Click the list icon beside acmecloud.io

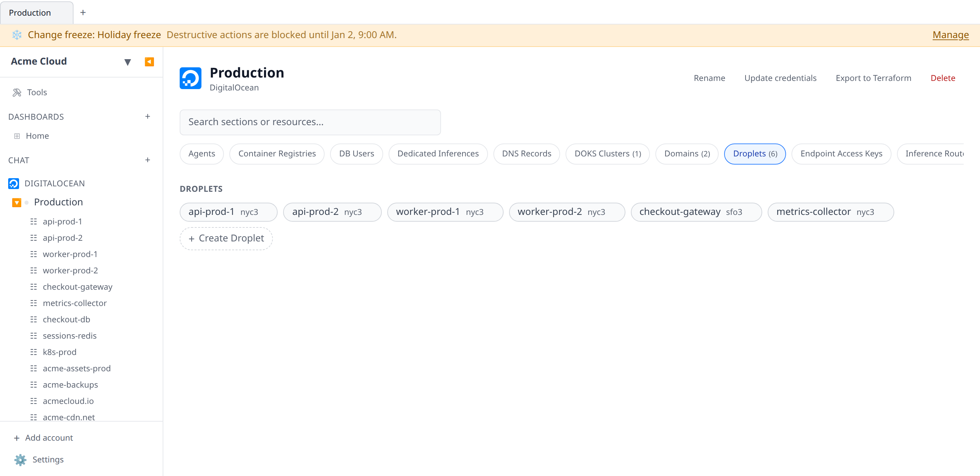click(x=33, y=402)
